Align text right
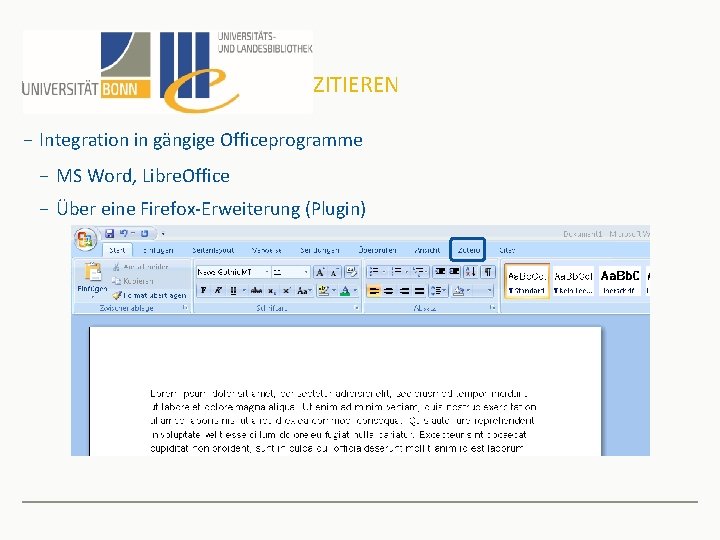This screenshot has width=720, height=540. pyautogui.click(x=404, y=291)
